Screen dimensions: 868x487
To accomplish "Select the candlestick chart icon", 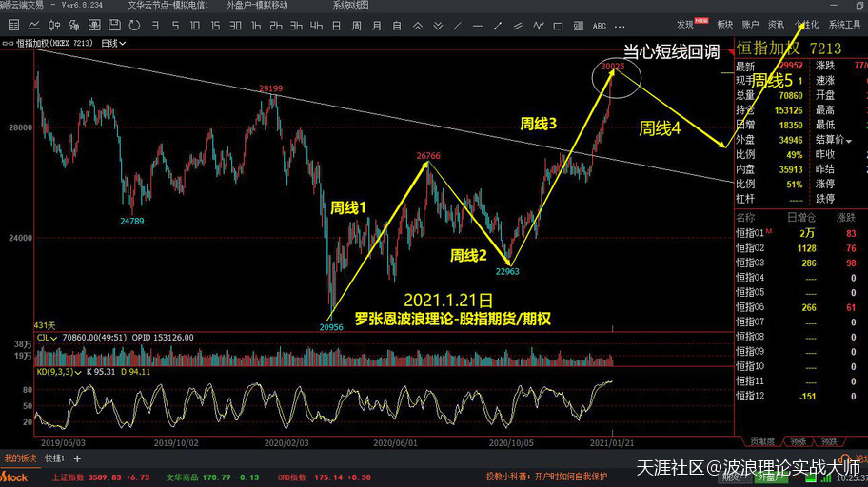I will 53,26.
